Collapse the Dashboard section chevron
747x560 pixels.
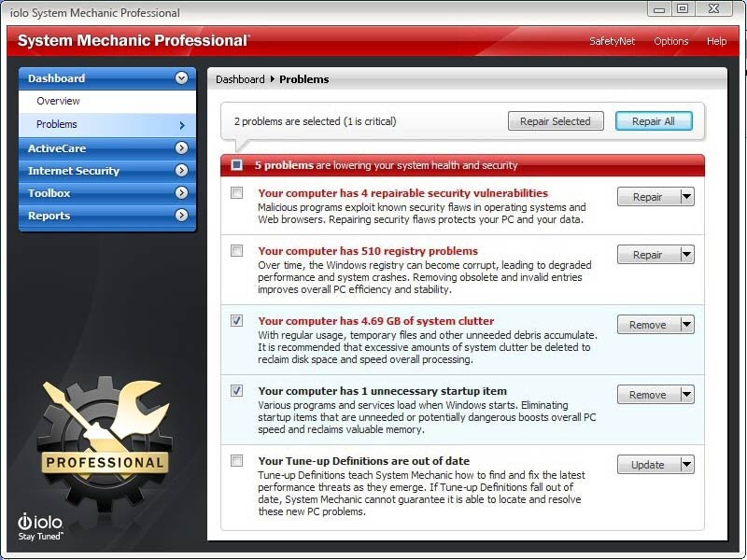[x=181, y=78]
